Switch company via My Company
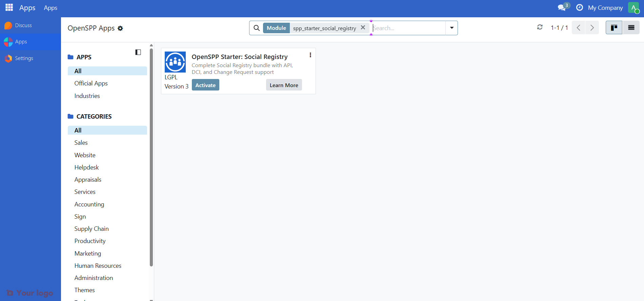Viewport: 644px width, 301px height. pyautogui.click(x=605, y=7)
